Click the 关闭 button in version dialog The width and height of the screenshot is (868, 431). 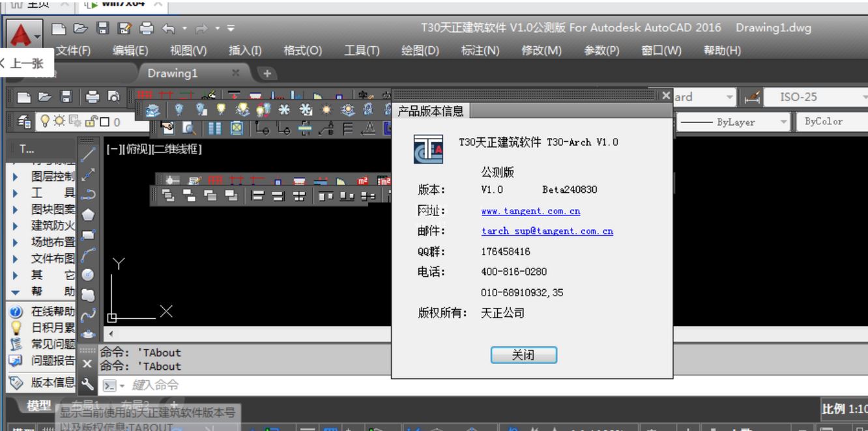523,355
